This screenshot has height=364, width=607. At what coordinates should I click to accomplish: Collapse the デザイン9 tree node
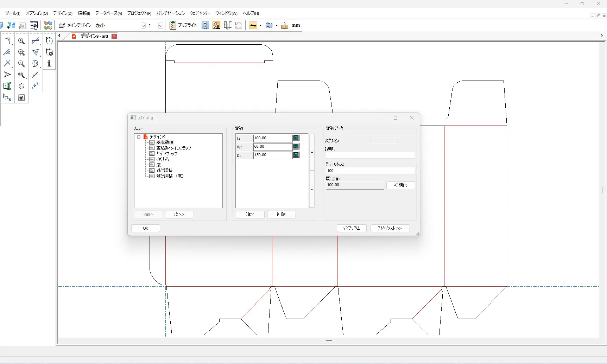pyautogui.click(x=139, y=137)
